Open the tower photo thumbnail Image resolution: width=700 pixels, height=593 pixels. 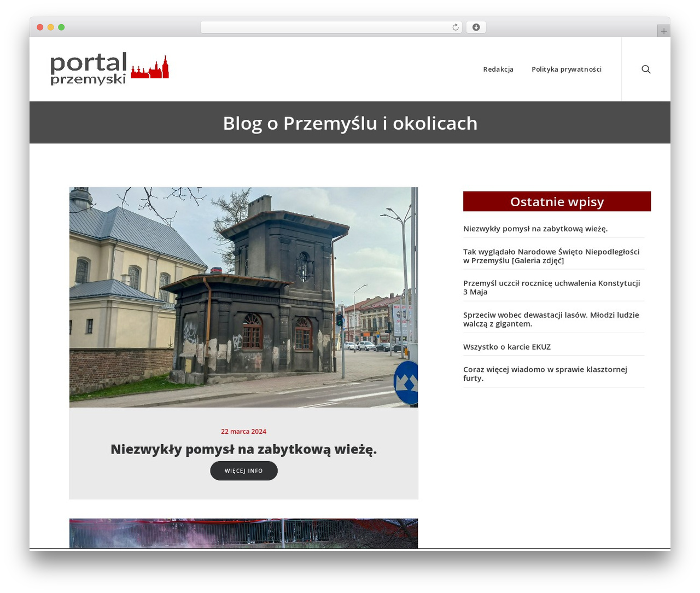click(244, 297)
